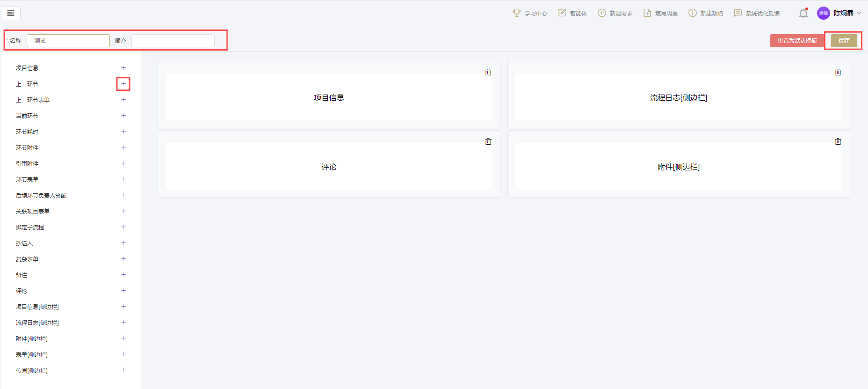Click 陈炯霏 user name
868x389 pixels.
844,13
